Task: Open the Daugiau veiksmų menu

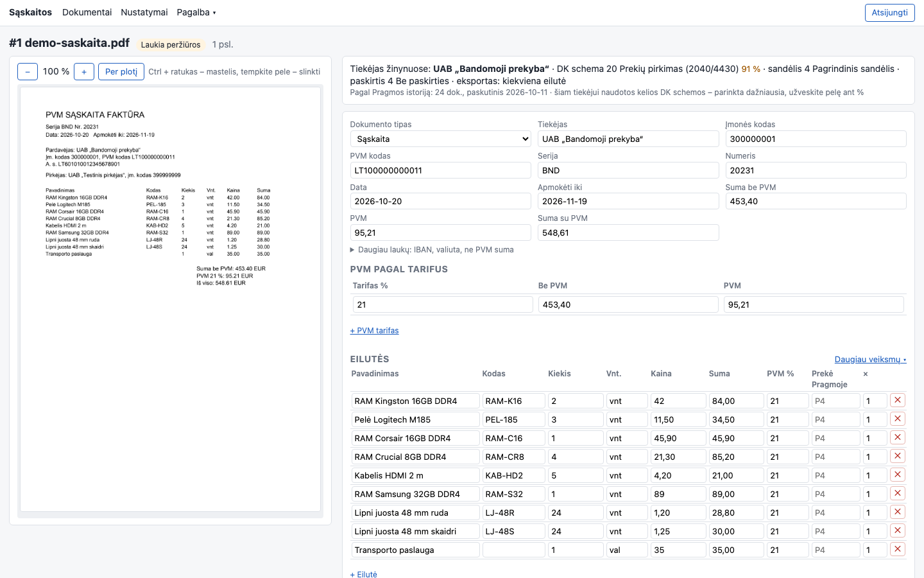Action: tap(870, 359)
